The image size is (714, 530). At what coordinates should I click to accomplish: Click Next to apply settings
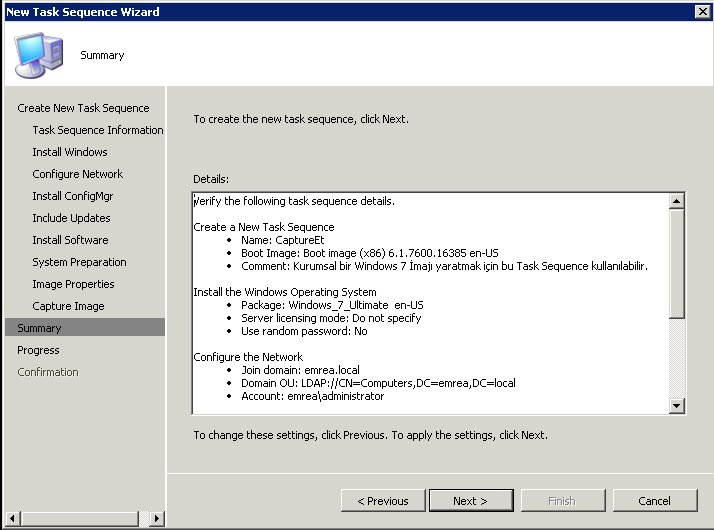point(470,501)
